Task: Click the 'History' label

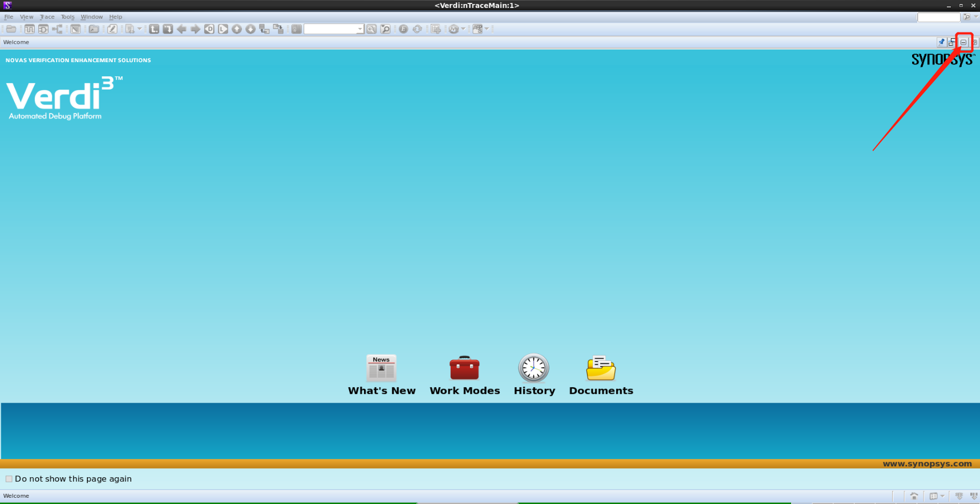Action: tap(534, 391)
